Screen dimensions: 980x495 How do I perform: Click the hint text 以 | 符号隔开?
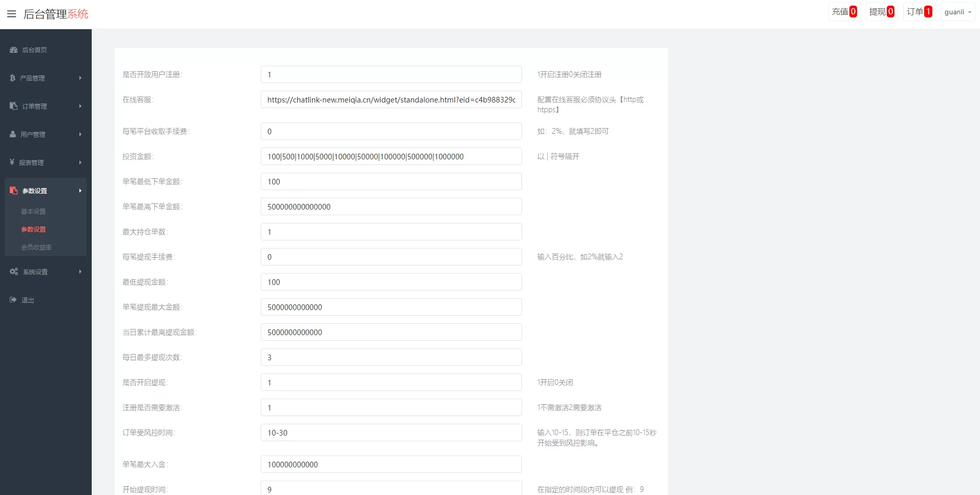pos(558,156)
